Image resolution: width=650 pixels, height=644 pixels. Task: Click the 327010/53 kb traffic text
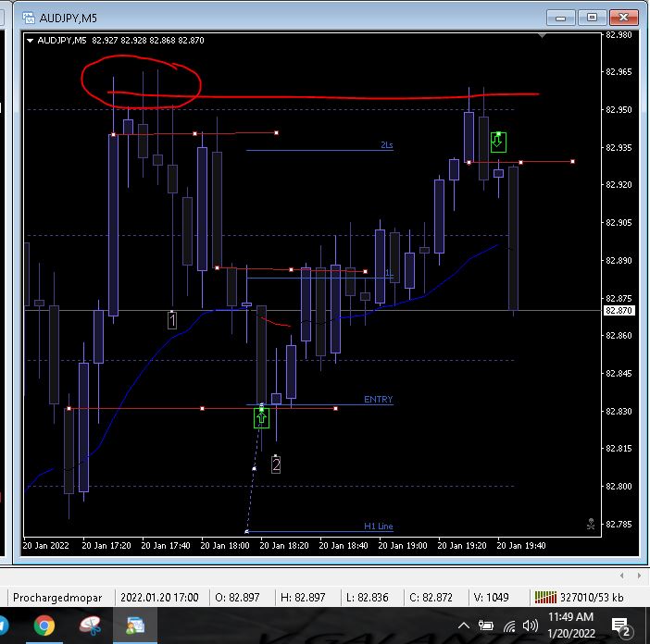point(592,597)
